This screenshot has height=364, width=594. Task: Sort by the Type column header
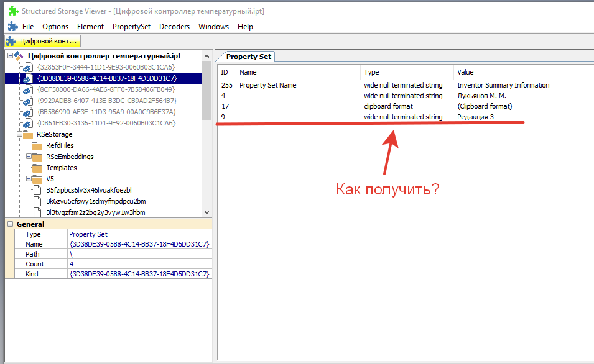point(407,72)
